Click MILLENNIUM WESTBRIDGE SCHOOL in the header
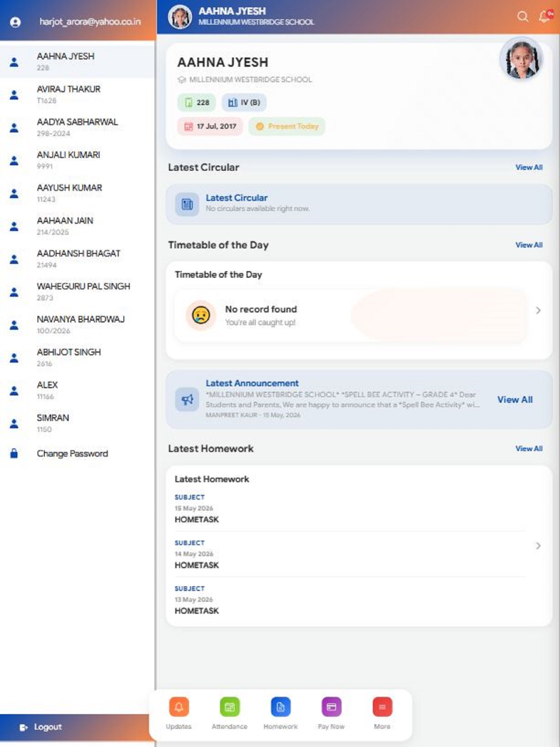560x747 pixels. point(256,22)
